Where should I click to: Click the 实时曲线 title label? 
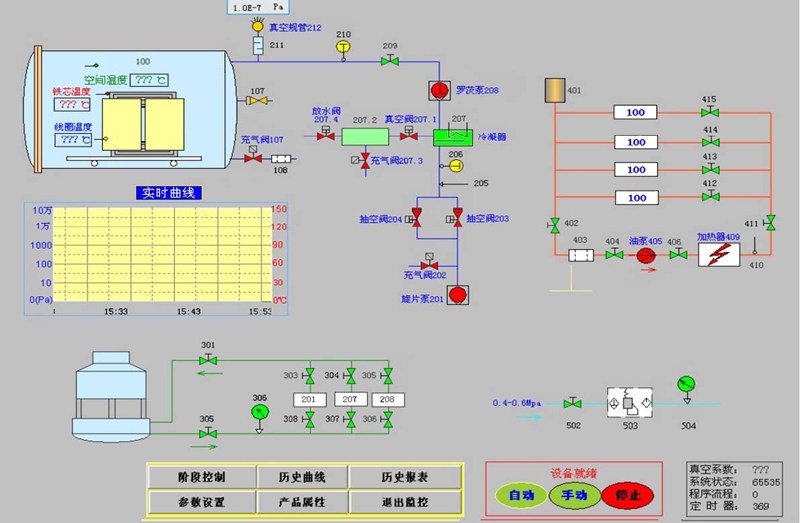click(169, 193)
